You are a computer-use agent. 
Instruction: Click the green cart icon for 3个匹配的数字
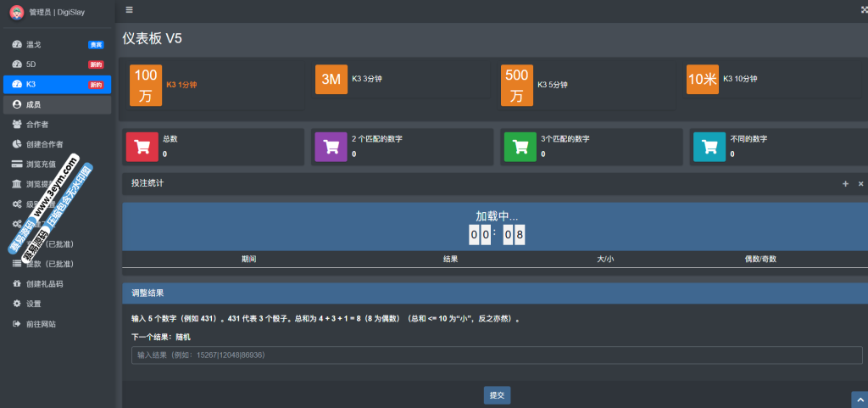click(521, 146)
